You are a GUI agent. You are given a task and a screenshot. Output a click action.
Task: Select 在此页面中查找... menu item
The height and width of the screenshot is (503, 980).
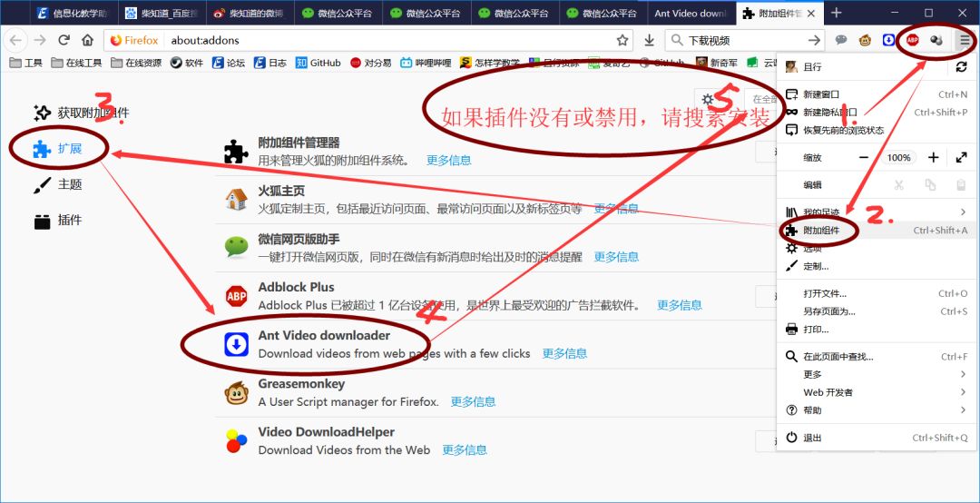[877, 357]
